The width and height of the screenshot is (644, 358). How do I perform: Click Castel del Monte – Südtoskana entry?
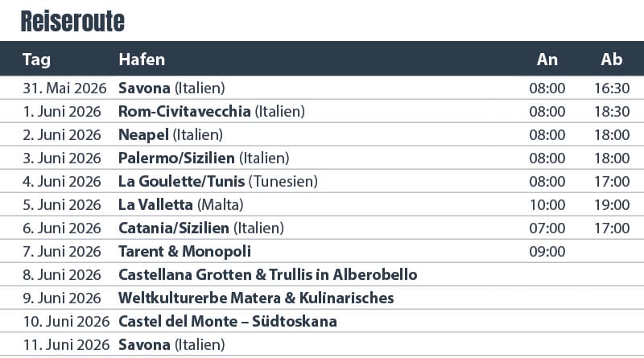pos(227,322)
